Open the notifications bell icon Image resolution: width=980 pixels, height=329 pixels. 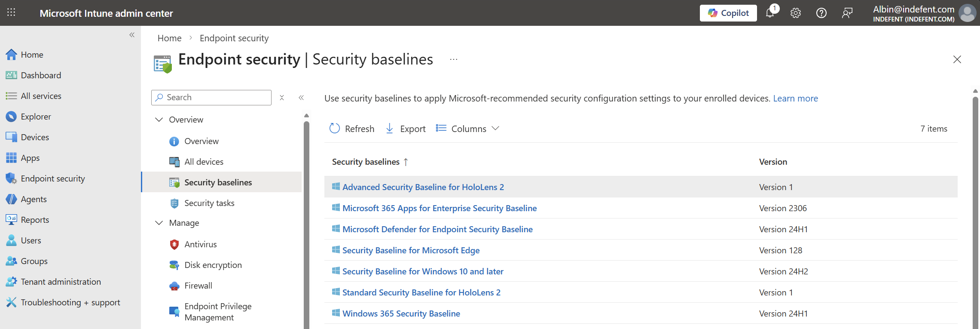coord(770,13)
